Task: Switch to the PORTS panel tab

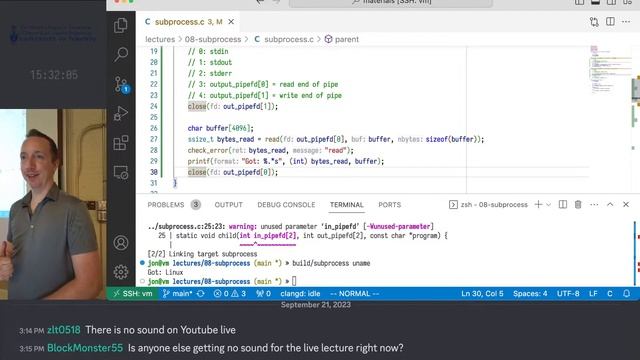Action: point(389,204)
